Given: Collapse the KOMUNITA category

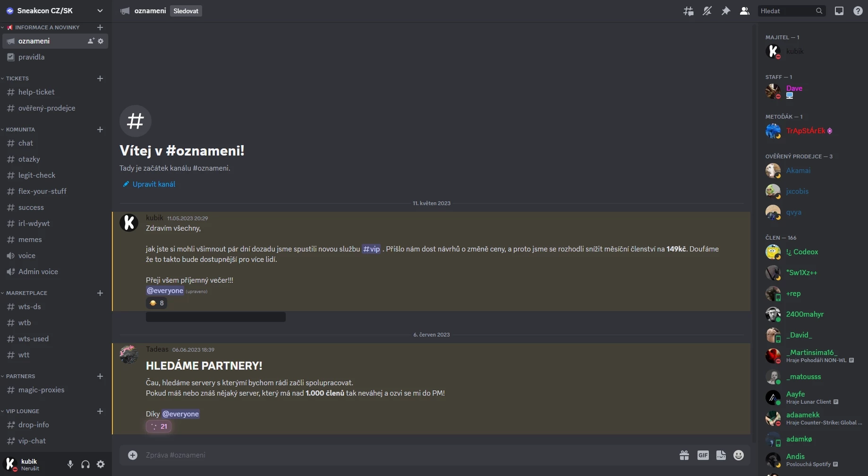Looking at the screenshot, I should tap(20, 130).
